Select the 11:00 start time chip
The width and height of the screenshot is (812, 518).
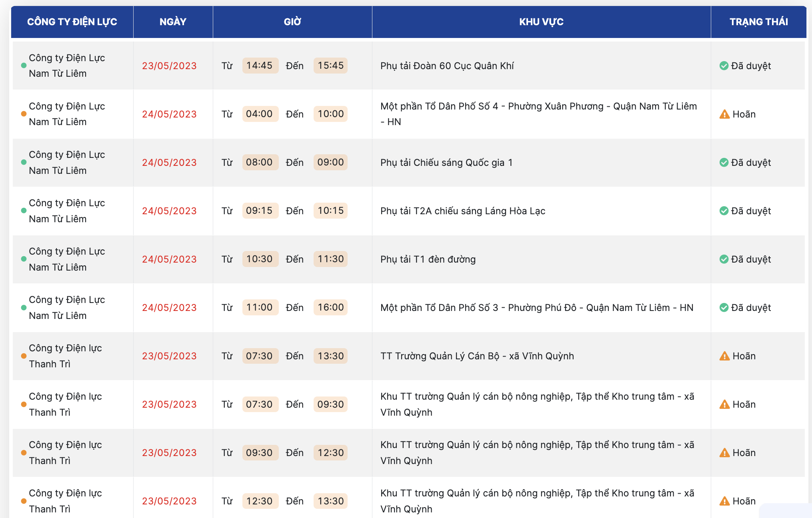(x=260, y=307)
